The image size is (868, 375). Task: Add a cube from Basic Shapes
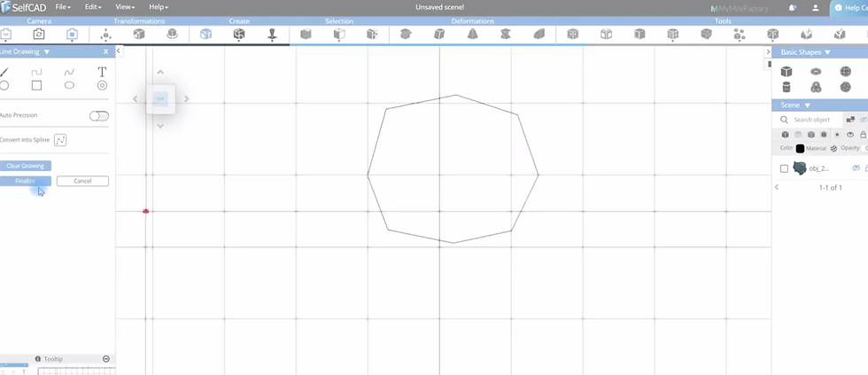tap(787, 72)
